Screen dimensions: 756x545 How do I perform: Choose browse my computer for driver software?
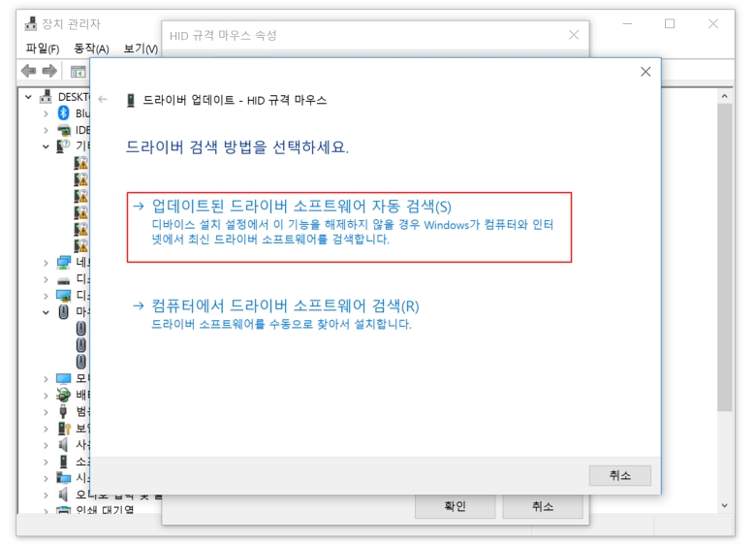[x=276, y=313]
